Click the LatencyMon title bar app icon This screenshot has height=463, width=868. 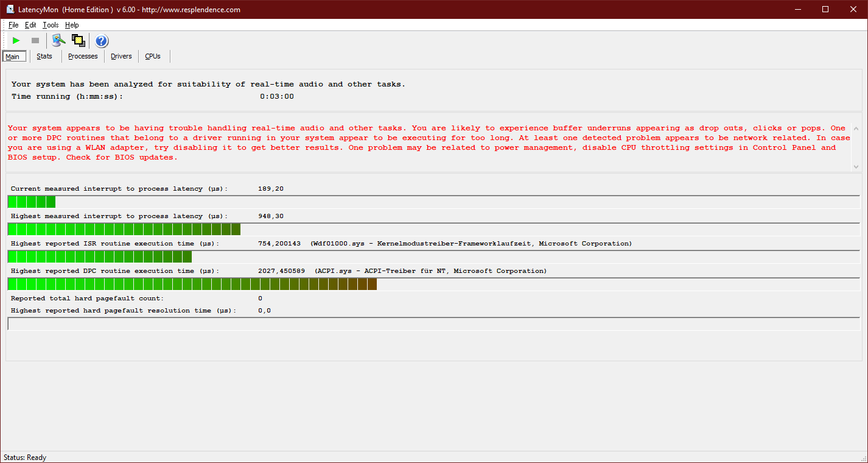[10, 9]
